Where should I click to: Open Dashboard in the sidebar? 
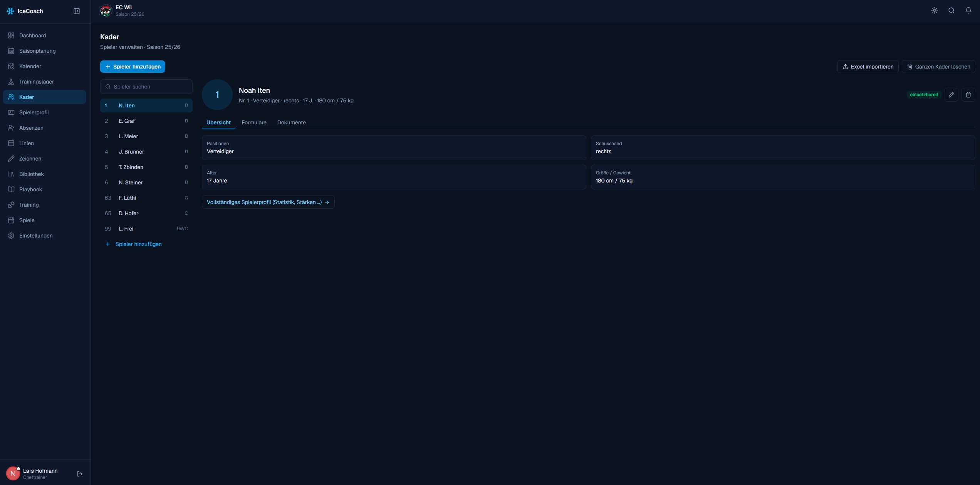[x=44, y=35]
